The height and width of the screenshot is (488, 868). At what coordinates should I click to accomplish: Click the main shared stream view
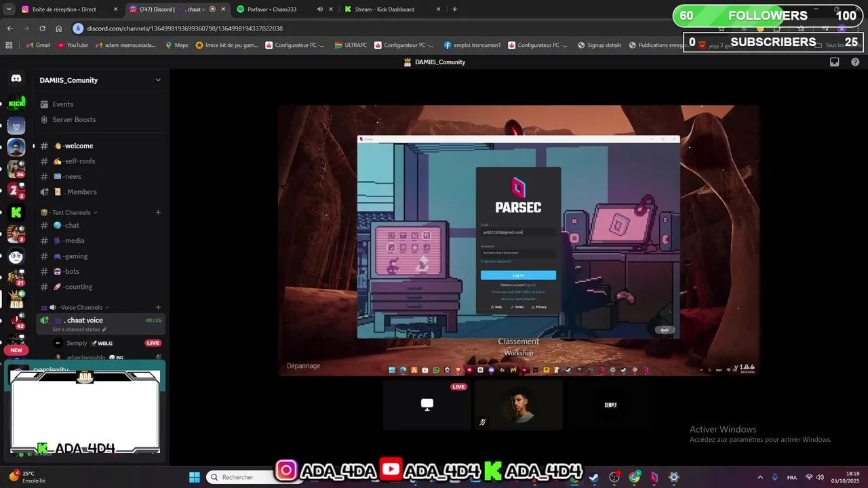coord(519,240)
